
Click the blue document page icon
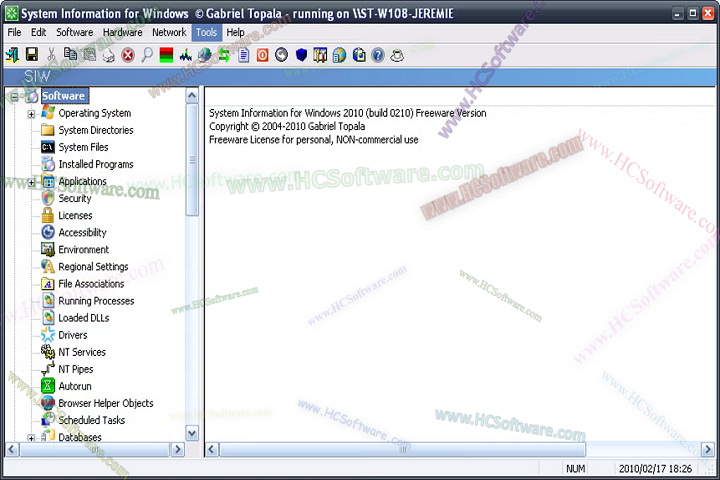tap(243, 55)
